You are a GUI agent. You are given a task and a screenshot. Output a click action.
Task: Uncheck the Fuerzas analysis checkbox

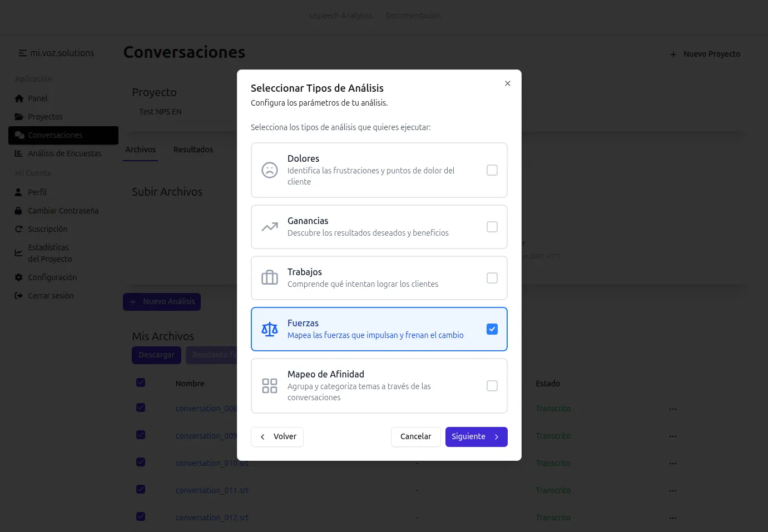tap(492, 329)
